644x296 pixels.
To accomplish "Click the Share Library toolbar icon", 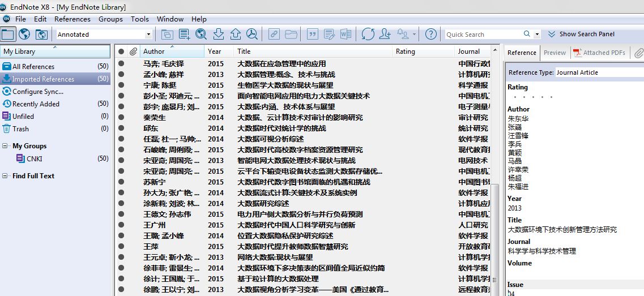I will (385, 34).
